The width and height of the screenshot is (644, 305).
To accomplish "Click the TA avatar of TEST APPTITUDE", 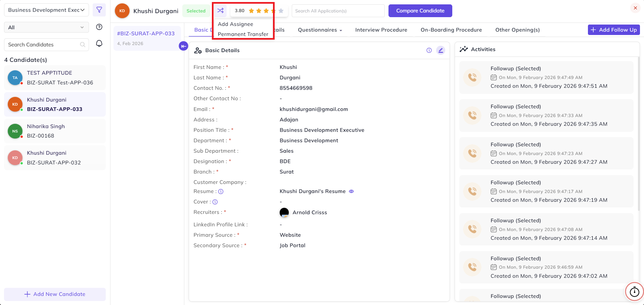I will [x=15, y=78].
